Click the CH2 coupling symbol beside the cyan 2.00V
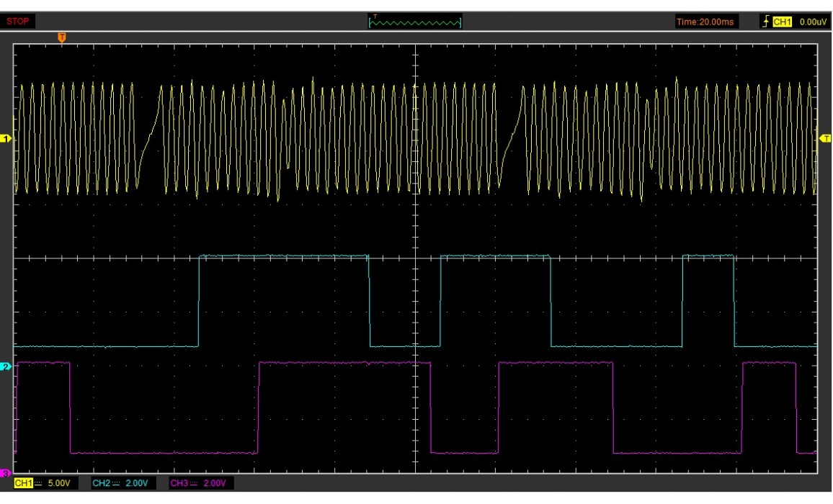 pos(116,483)
